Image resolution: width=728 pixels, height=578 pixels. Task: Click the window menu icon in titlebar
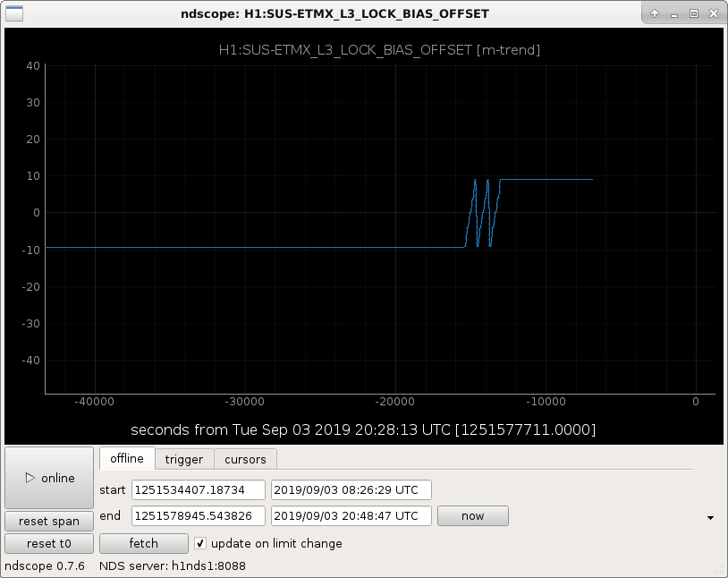(x=14, y=13)
